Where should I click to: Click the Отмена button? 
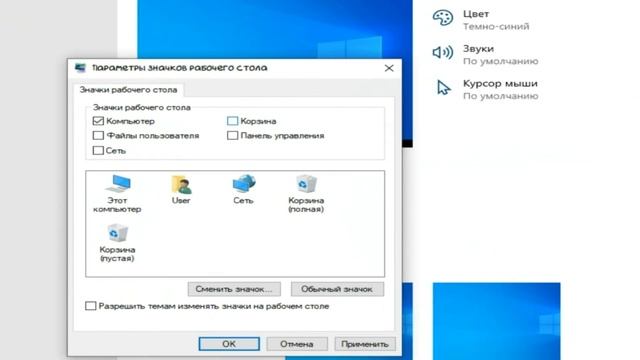point(297,344)
